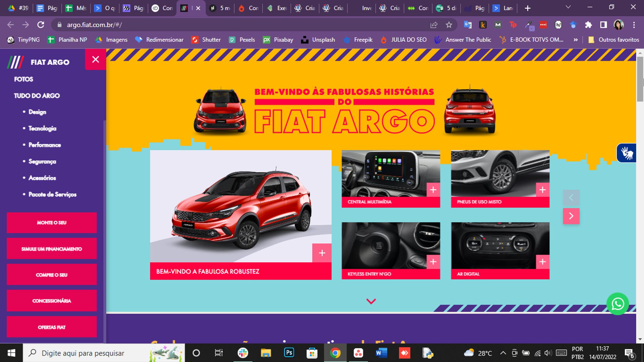
Task: Expand Keyless Entry N'Go plus button
Action: point(433,262)
